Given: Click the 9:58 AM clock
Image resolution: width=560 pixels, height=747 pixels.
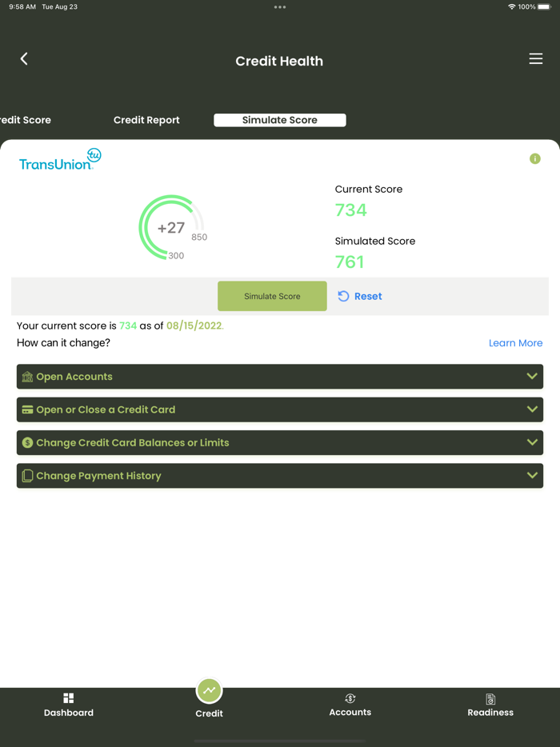Looking at the screenshot, I should 22,6.
